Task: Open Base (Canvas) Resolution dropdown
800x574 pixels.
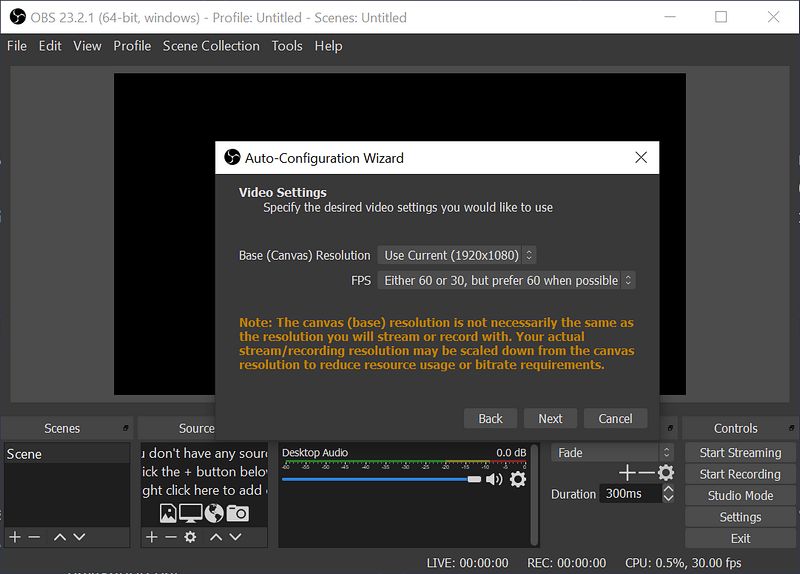Action: (457, 255)
